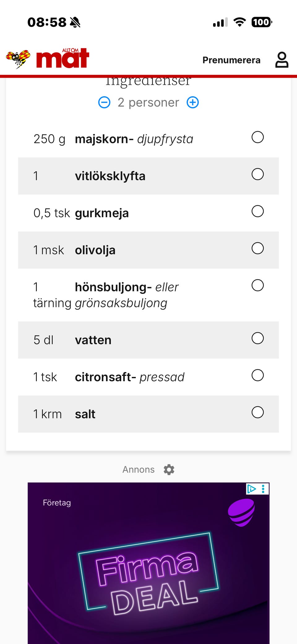Click the AdChoices triangle icon on ad
The image size is (297, 644).
click(x=251, y=489)
